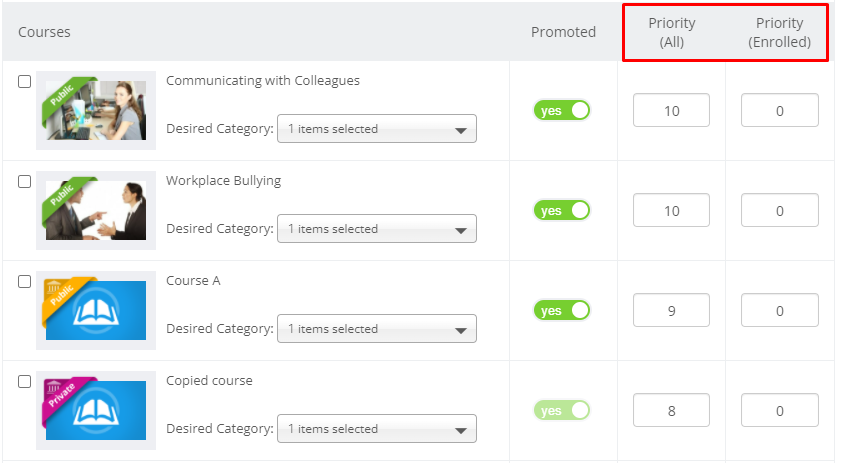Expand Copied course Desired Category selector
The image size is (843, 463).
tap(377, 429)
